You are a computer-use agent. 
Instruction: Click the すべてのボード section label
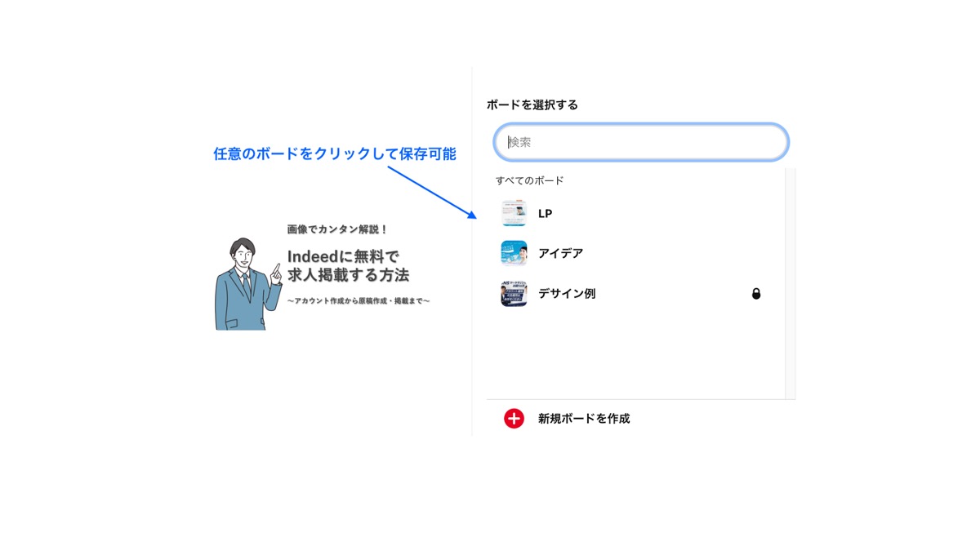pos(529,180)
